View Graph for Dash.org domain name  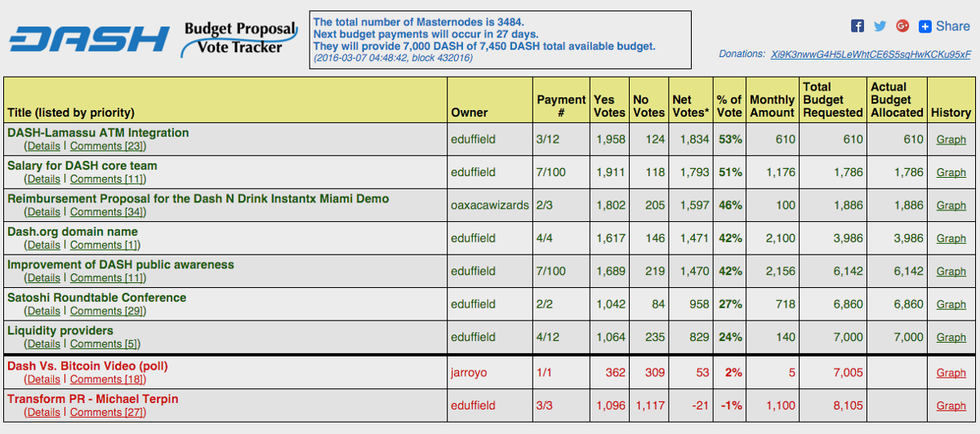tap(951, 238)
